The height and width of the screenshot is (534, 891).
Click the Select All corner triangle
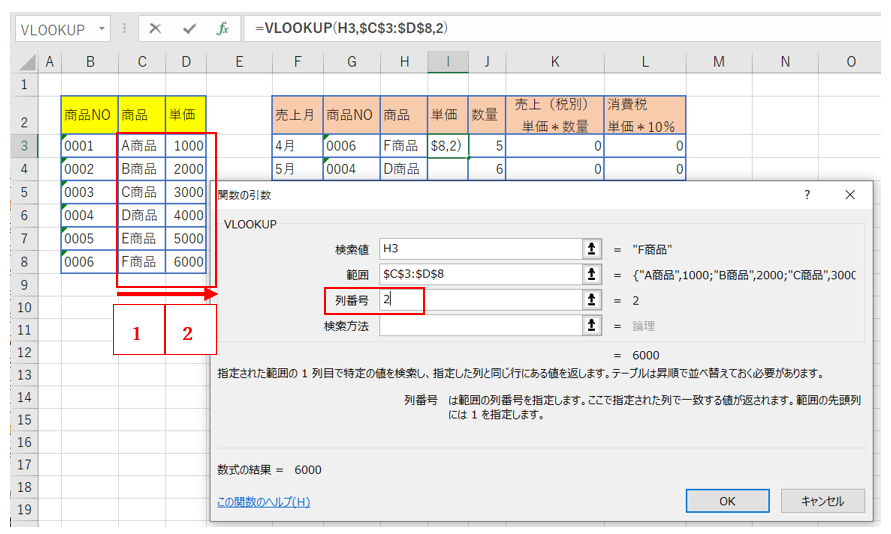(x=24, y=62)
